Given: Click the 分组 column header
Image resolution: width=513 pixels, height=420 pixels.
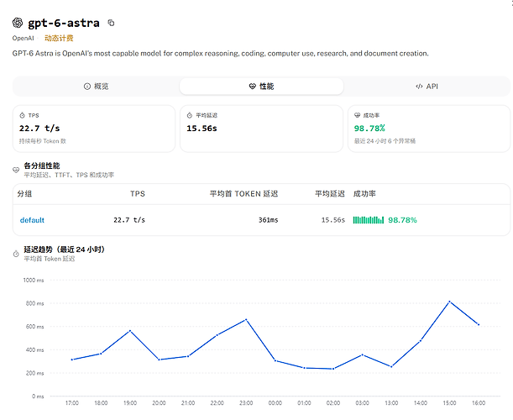Looking at the screenshot, I should pos(24,194).
